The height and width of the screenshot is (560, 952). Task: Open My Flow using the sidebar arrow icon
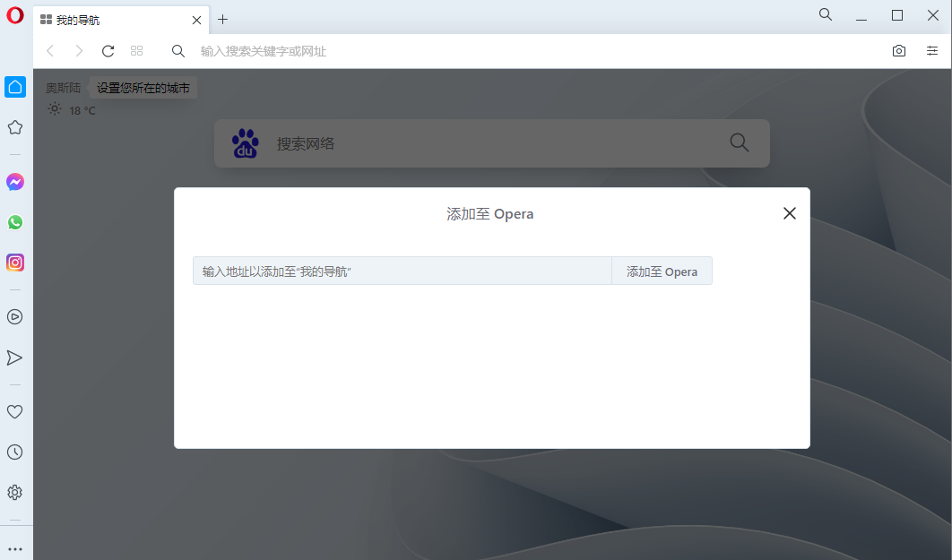pos(14,358)
